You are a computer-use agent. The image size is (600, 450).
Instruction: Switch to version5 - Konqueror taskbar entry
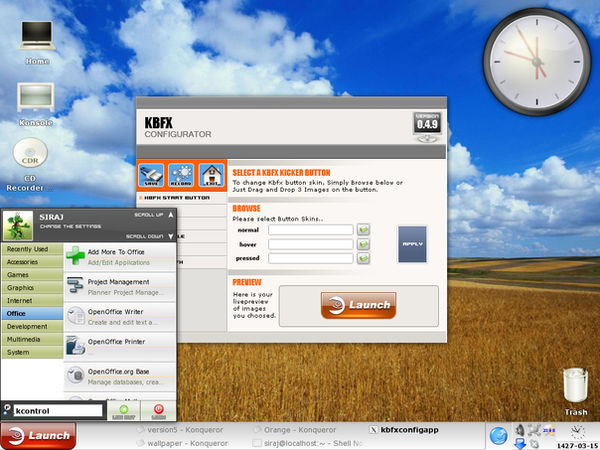click(181, 430)
